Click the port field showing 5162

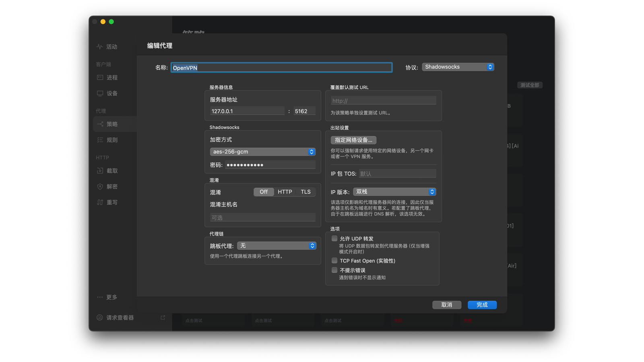(304, 111)
